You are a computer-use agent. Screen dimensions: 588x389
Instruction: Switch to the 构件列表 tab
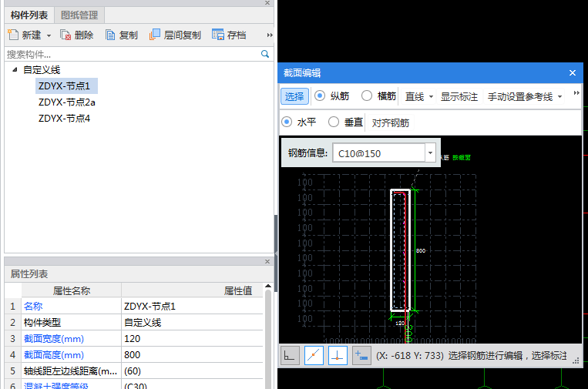[29, 15]
